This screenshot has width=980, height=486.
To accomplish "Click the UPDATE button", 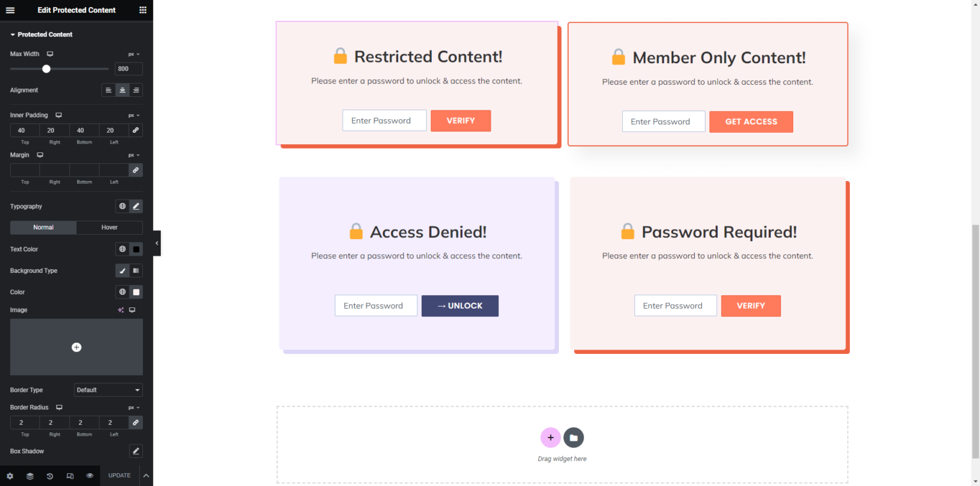I will [119, 476].
